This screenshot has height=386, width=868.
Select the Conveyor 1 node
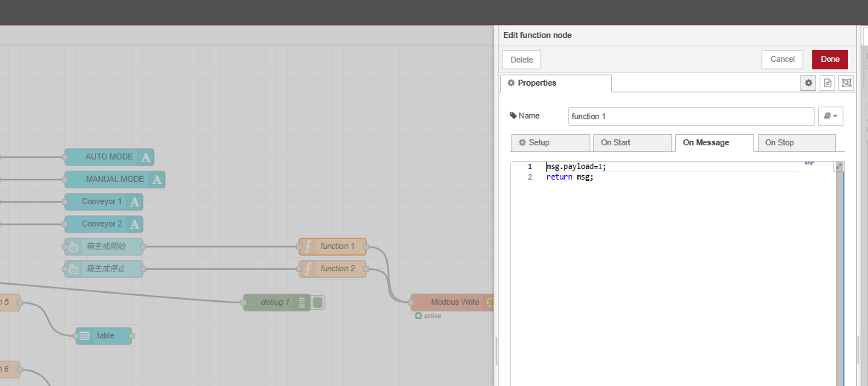click(x=103, y=202)
